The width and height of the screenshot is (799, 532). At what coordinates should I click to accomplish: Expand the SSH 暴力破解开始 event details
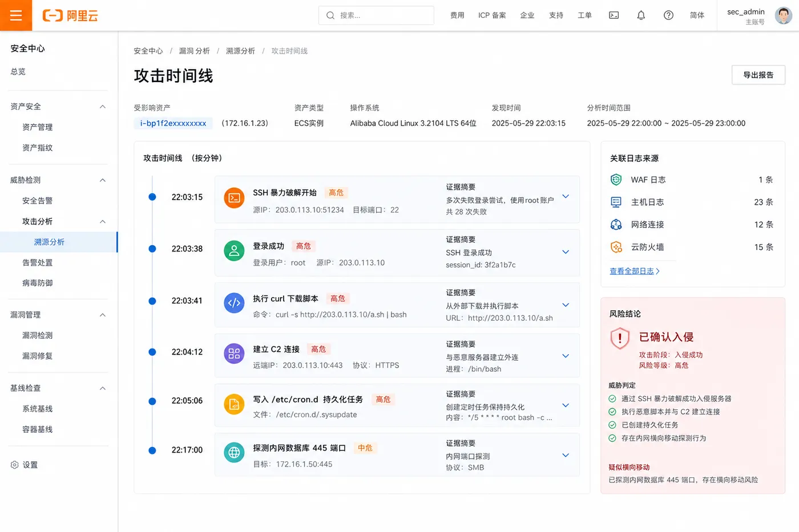pyautogui.click(x=566, y=196)
